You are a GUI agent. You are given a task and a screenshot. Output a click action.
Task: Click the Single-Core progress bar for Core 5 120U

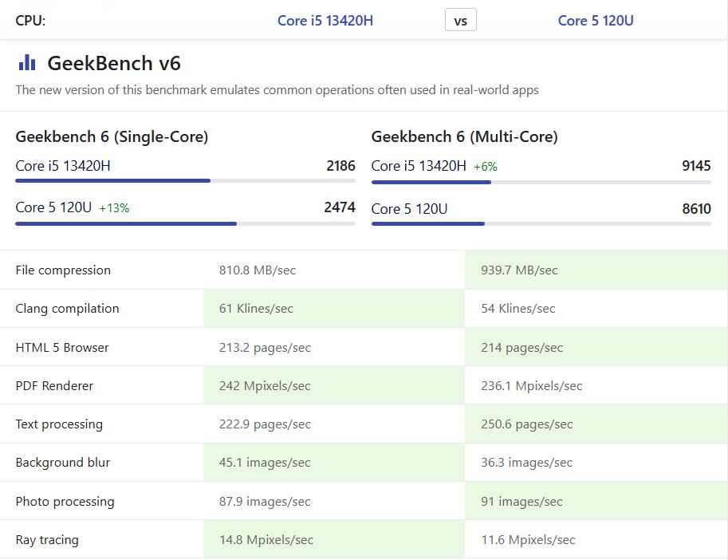[185, 223]
